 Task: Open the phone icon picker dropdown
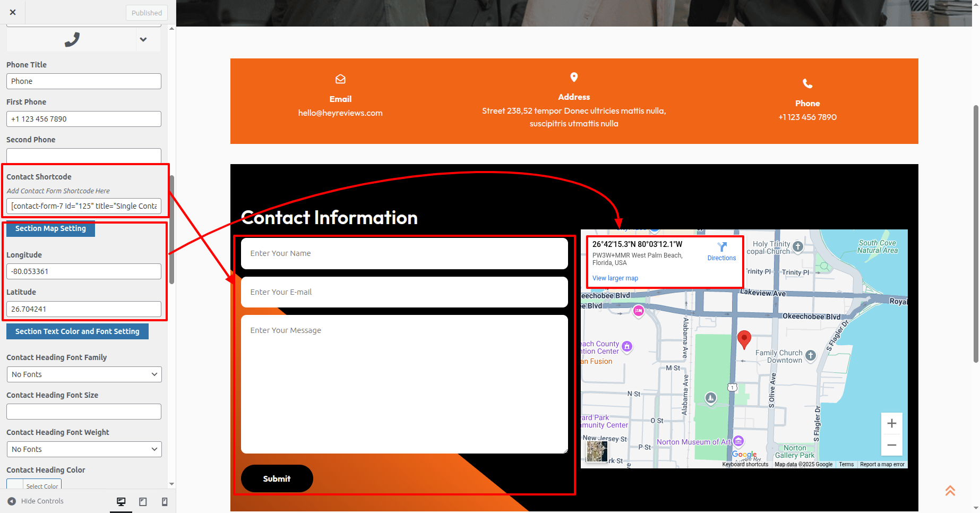(x=143, y=39)
